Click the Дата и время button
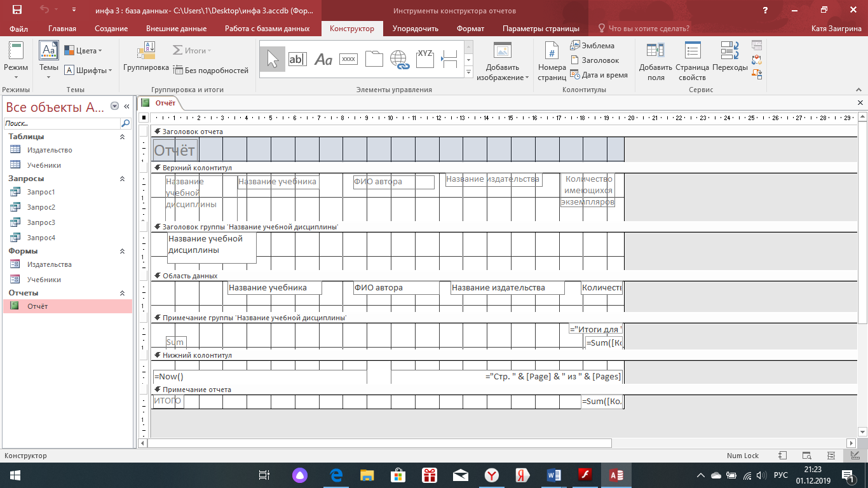Image resolution: width=868 pixels, height=488 pixels. click(599, 75)
